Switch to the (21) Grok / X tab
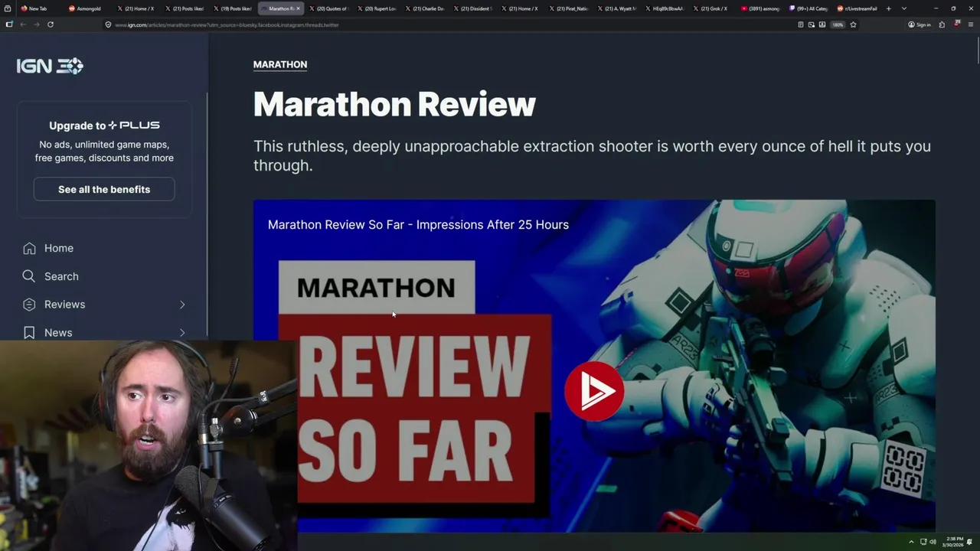The image size is (980, 551). coord(710,8)
